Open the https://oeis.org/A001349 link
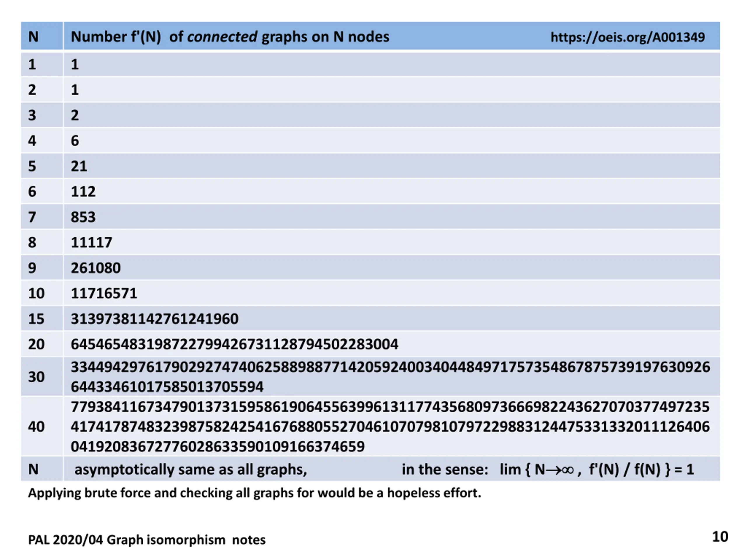 627,37
